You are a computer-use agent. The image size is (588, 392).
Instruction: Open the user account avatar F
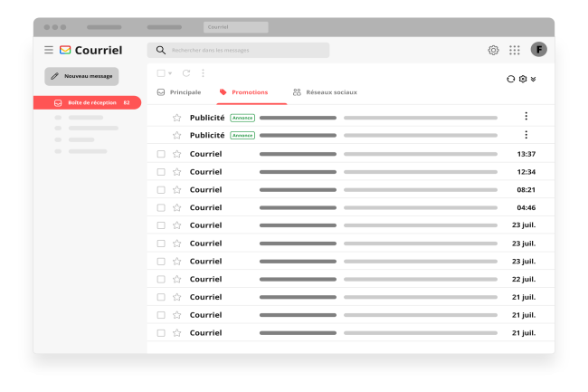pyautogui.click(x=539, y=50)
